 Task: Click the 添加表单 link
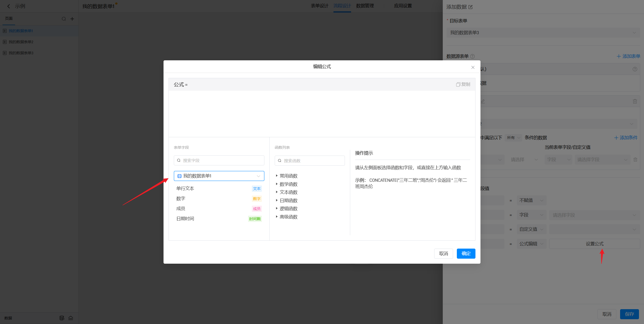pyautogui.click(x=628, y=56)
